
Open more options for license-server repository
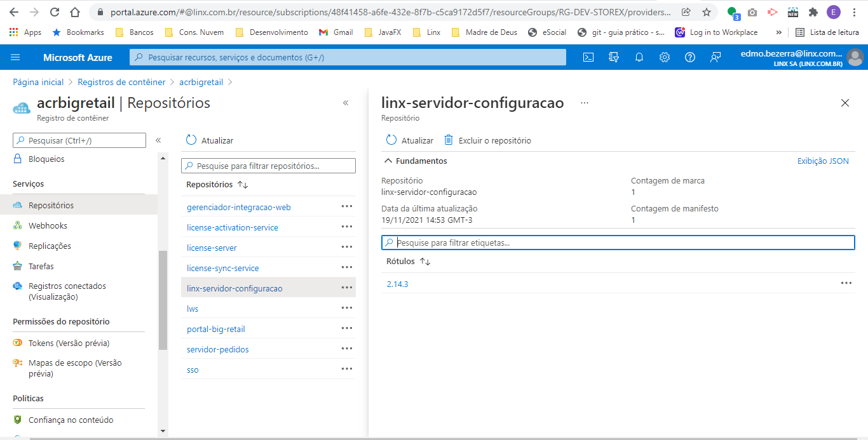coord(346,248)
